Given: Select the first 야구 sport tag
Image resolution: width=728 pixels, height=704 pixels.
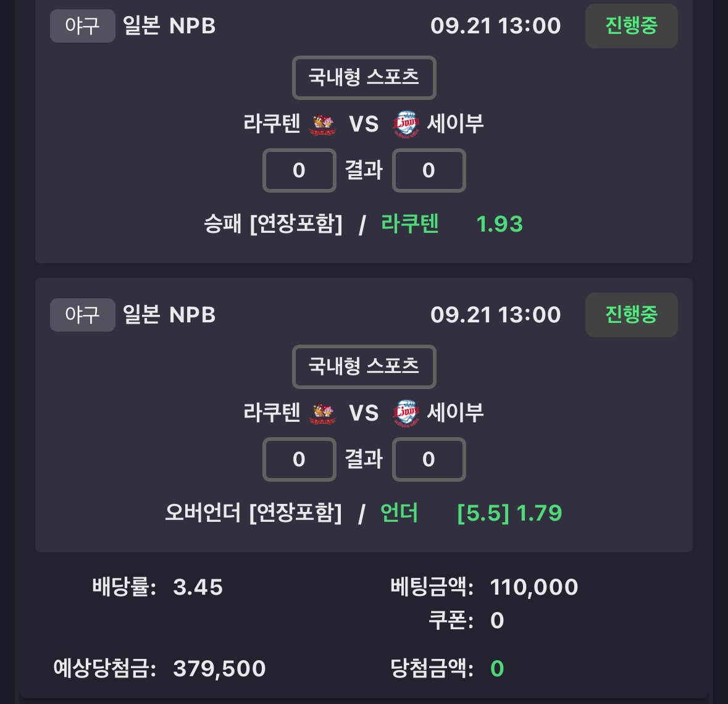Looking at the screenshot, I should (83, 26).
